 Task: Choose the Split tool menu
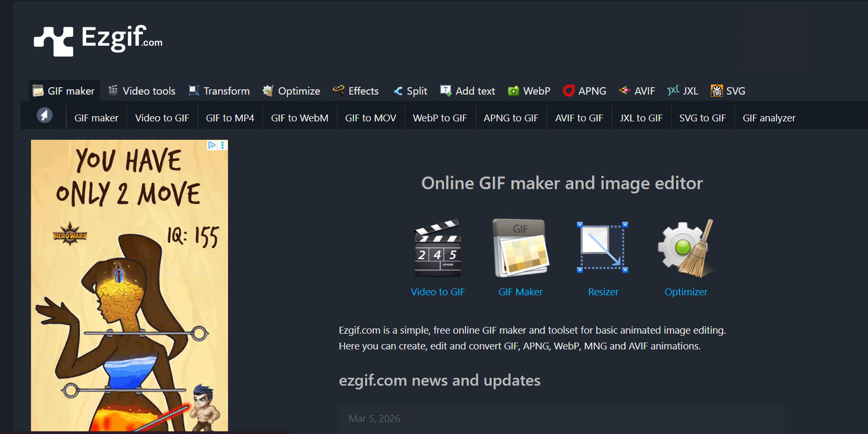click(410, 91)
